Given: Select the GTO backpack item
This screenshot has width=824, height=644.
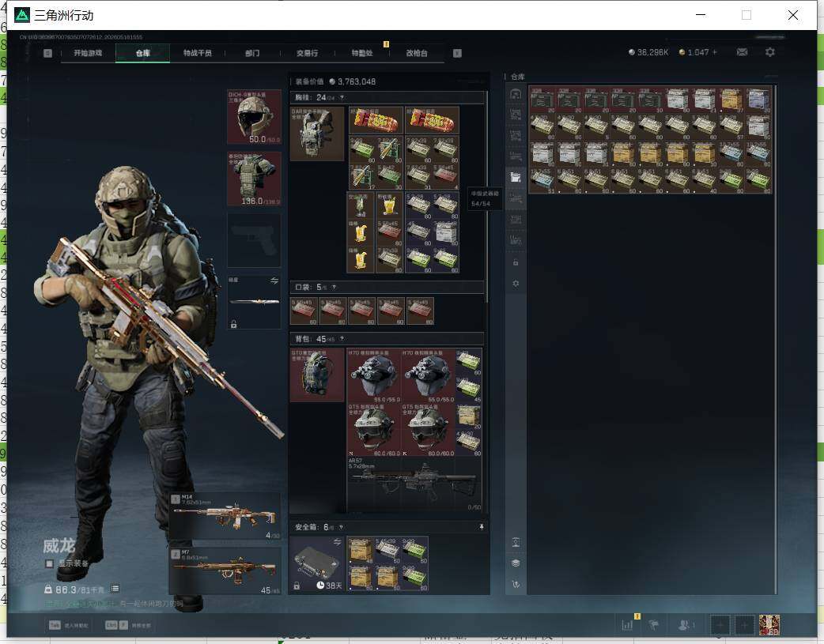Looking at the screenshot, I should (x=317, y=375).
